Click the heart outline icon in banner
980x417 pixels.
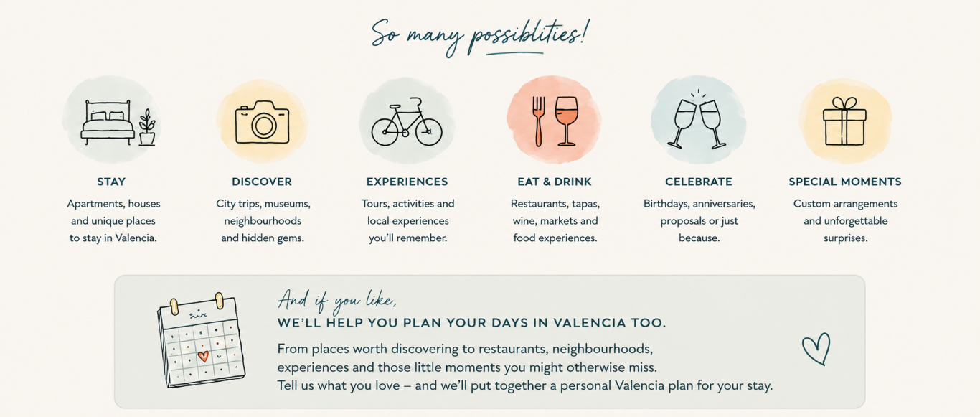tap(816, 349)
